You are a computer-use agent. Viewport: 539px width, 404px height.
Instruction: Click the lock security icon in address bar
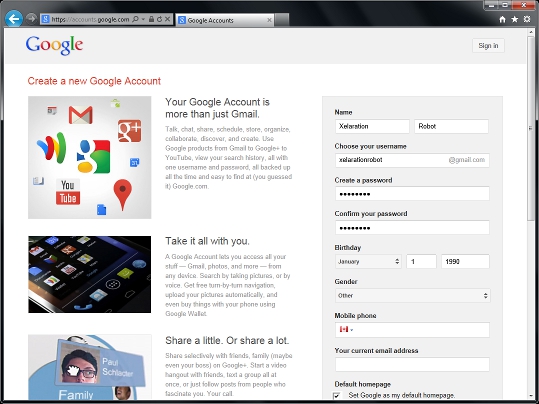click(x=151, y=19)
